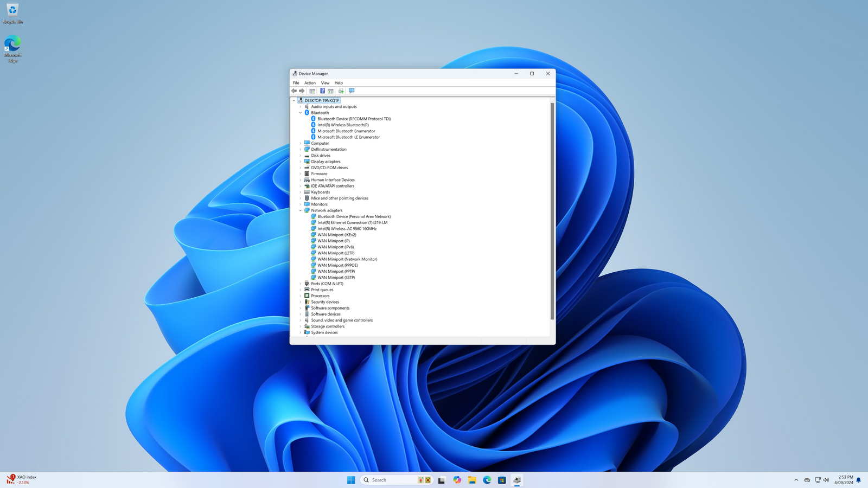The height and width of the screenshot is (488, 868).
Task: Open the Recycle Bin desktop icon
Action: click(x=12, y=14)
